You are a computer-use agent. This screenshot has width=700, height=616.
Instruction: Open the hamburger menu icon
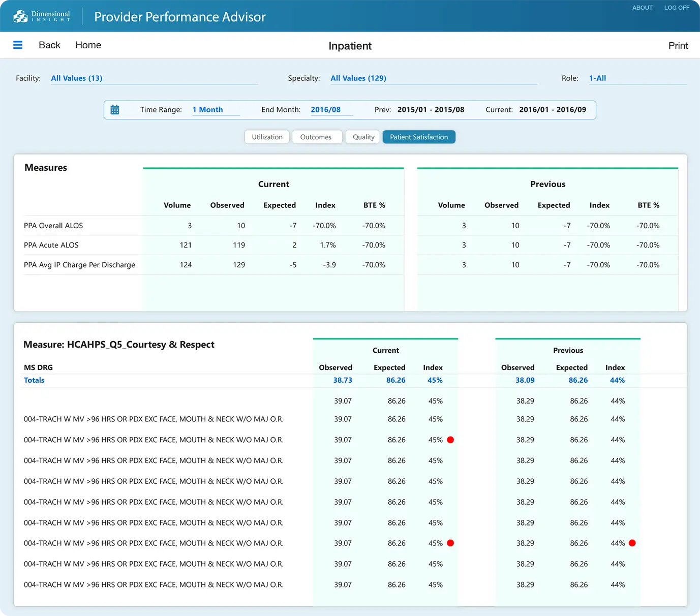[x=18, y=45]
